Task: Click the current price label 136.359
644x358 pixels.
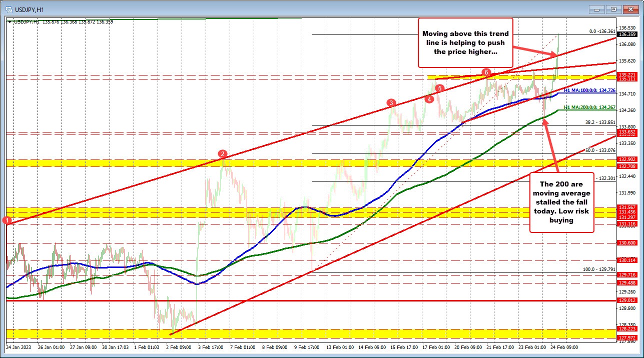Action: [x=626, y=35]
